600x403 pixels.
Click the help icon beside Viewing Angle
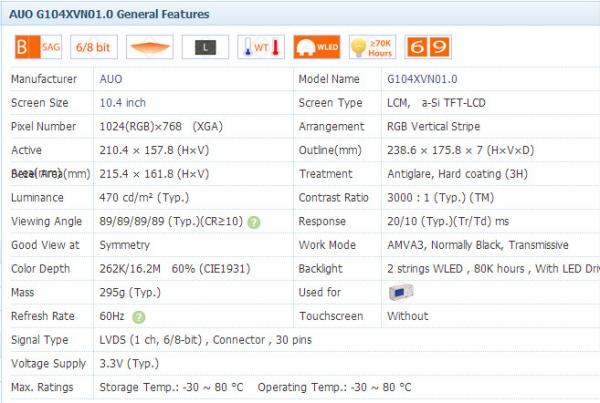coord(254,222)
